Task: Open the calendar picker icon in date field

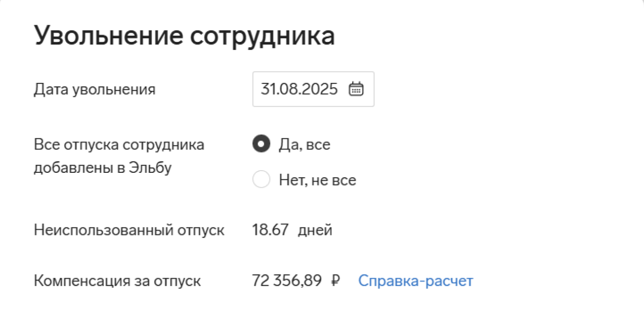Action: pyautogui.click(x=356, y=89)
